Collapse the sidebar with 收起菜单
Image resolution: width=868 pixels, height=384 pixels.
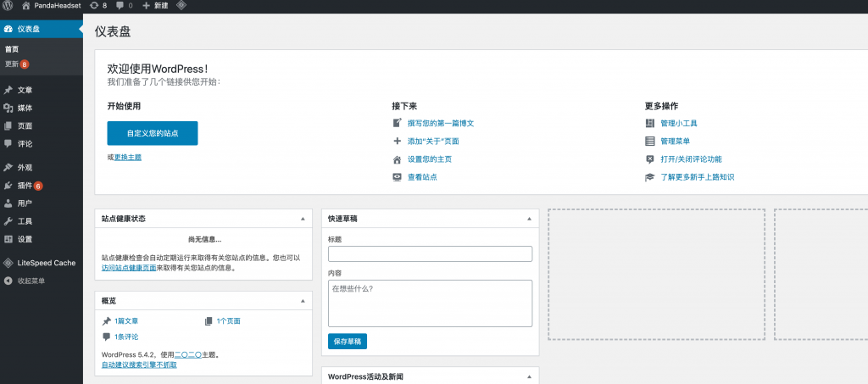[31, 281]
